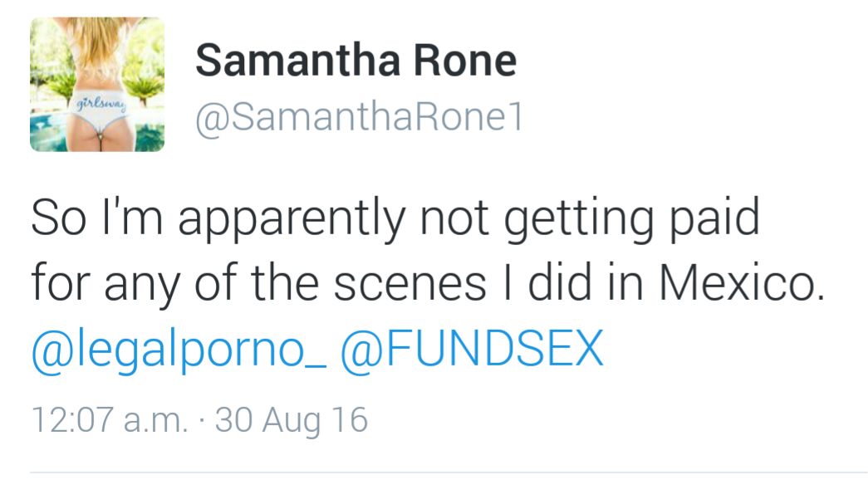Click the pool area in the avatar image
Screen dimensions: 868x480
coord(51,133)
